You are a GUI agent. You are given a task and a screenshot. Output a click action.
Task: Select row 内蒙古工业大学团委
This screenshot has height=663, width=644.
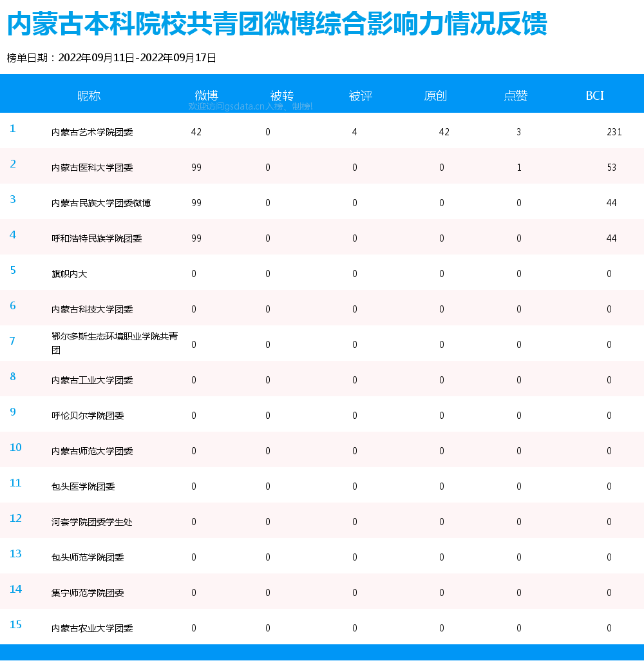click(322, 379)
